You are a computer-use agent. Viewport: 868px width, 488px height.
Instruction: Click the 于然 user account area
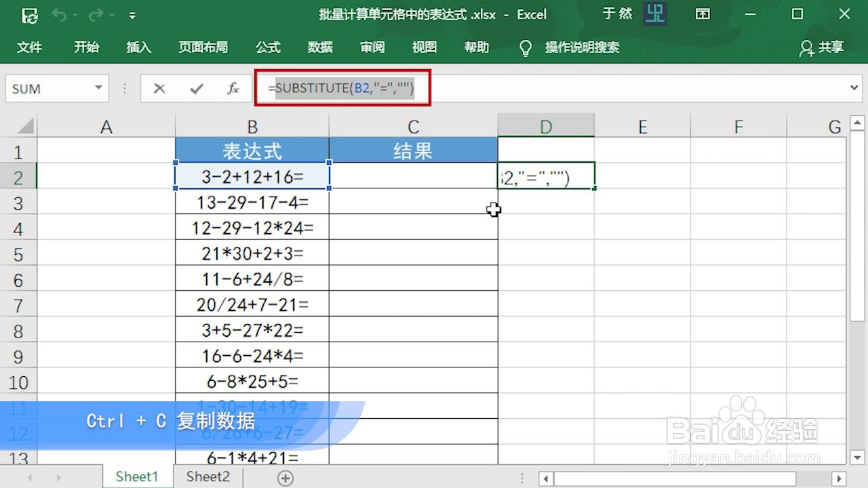tap(618, 14)
